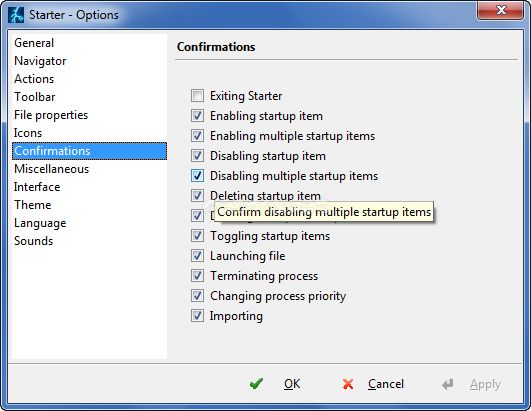Toggle Disabling multiple startup items checkbox
Image resolution: width=531 pixels, height=411 pixels.
pos(197,176)
